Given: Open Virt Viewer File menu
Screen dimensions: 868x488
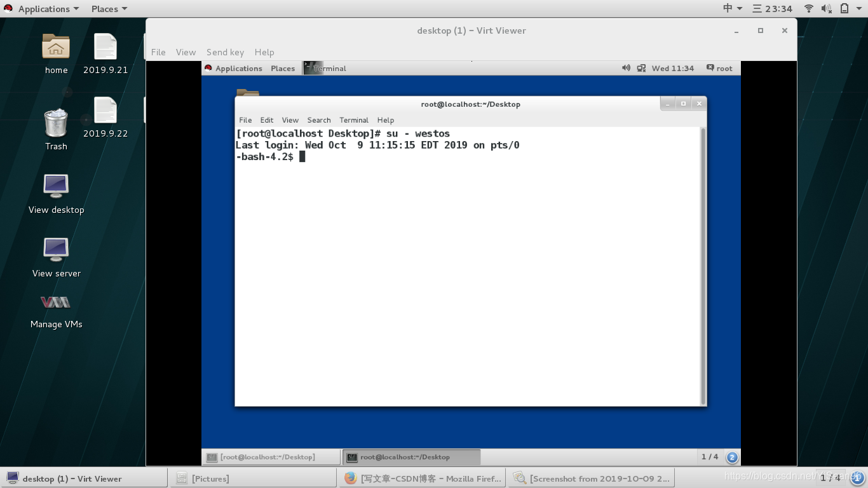Looking at the screenshot, I should (x=158, y=52).
